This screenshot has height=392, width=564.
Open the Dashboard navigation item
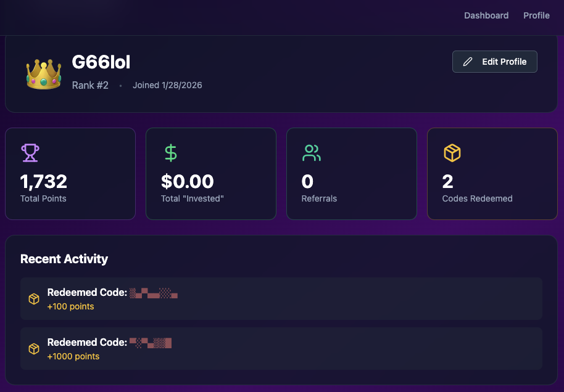486,15
